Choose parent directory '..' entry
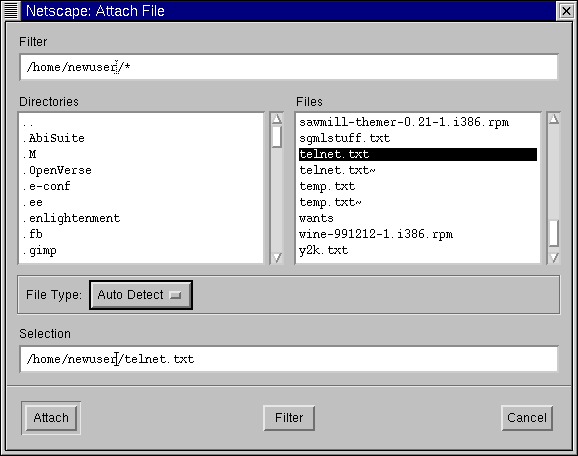 28,122
